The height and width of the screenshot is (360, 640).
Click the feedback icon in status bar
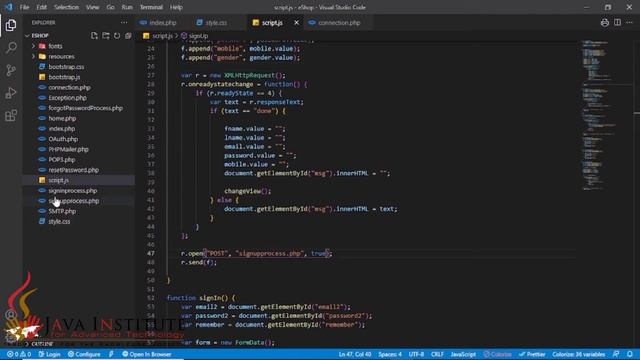616,354
